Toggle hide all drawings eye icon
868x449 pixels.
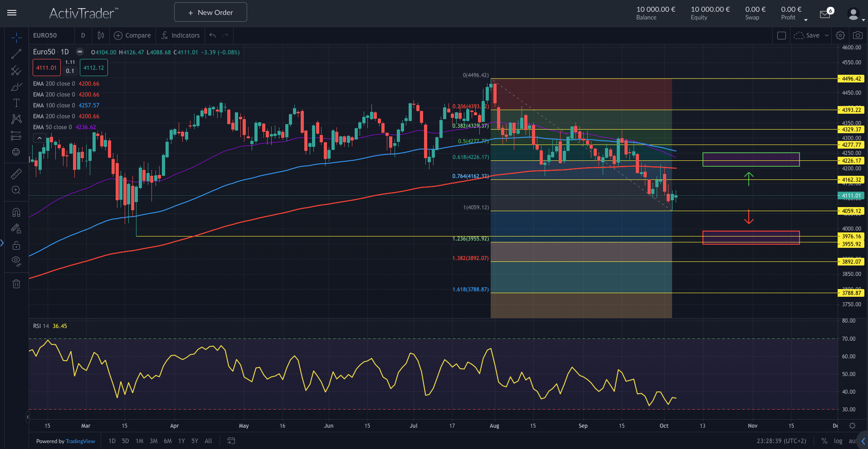click(16, 261)
